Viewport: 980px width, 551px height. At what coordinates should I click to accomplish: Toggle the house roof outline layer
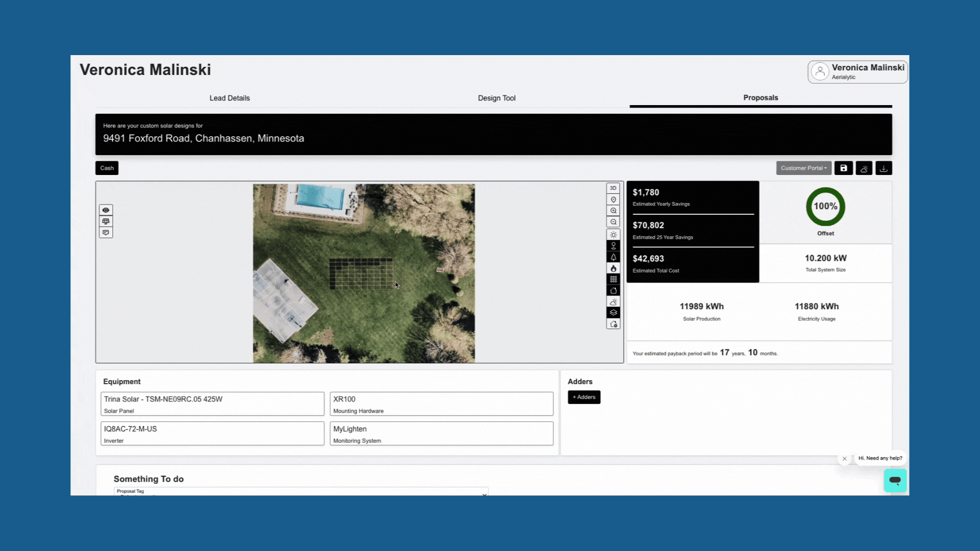point(613,290)
